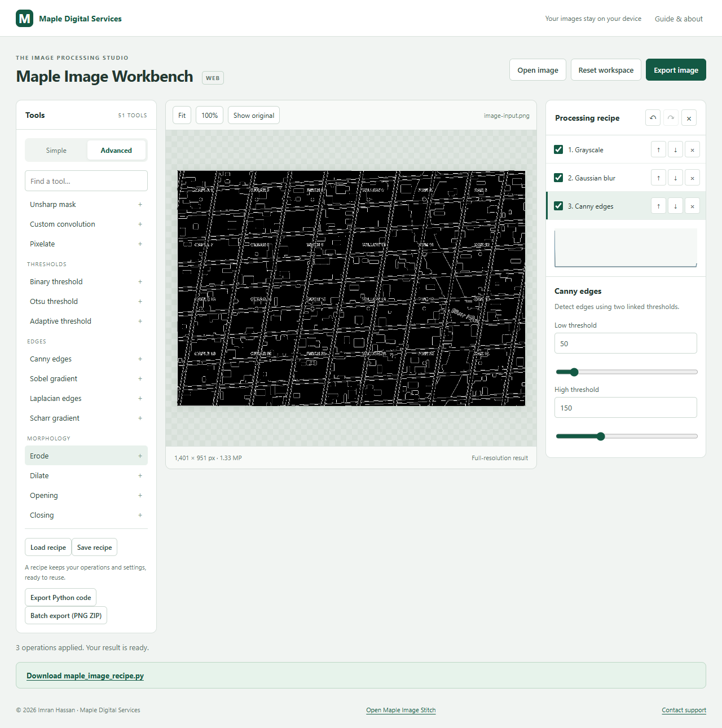Add Laplacian edges via plus icon

140,398
